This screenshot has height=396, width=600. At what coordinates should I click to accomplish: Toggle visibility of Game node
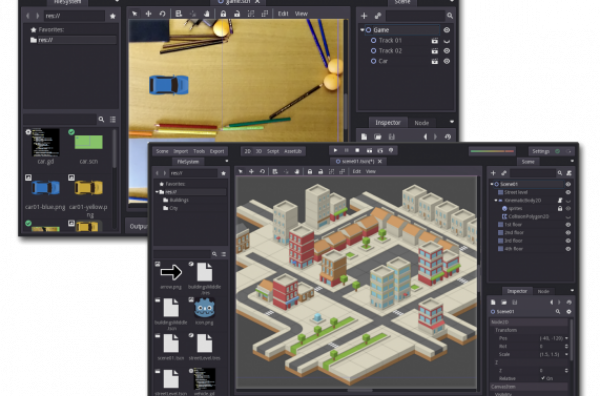click(x=447, y=30)
